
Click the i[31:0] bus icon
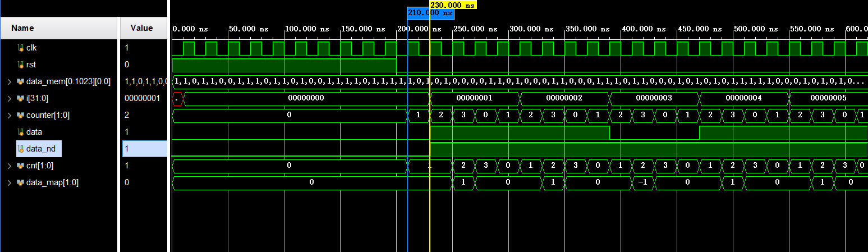tap(21, 98)
